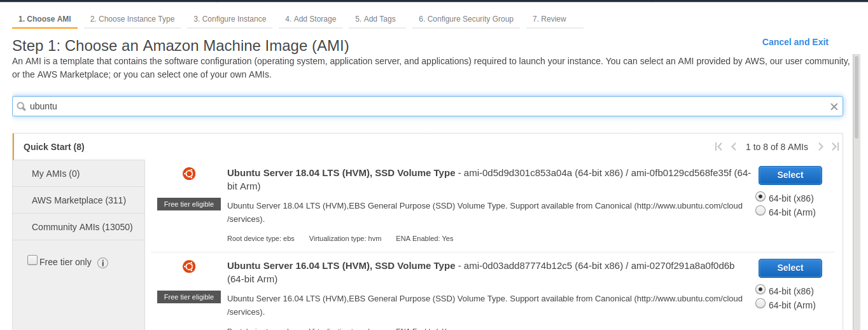Click 'ENA Enabled: Yes' under Ubuntu 18.04
This screenshot has width=868, height=330.
pyautogui.click(x=424, y=238)
